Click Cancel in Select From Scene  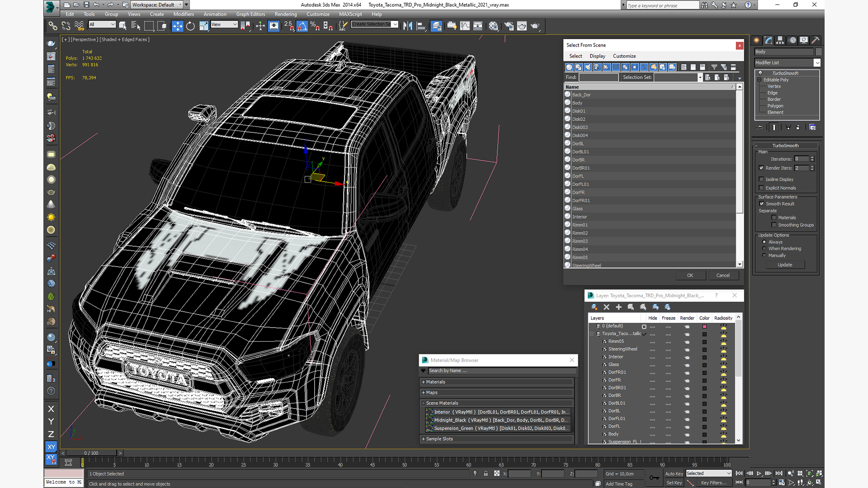[723, 275]
